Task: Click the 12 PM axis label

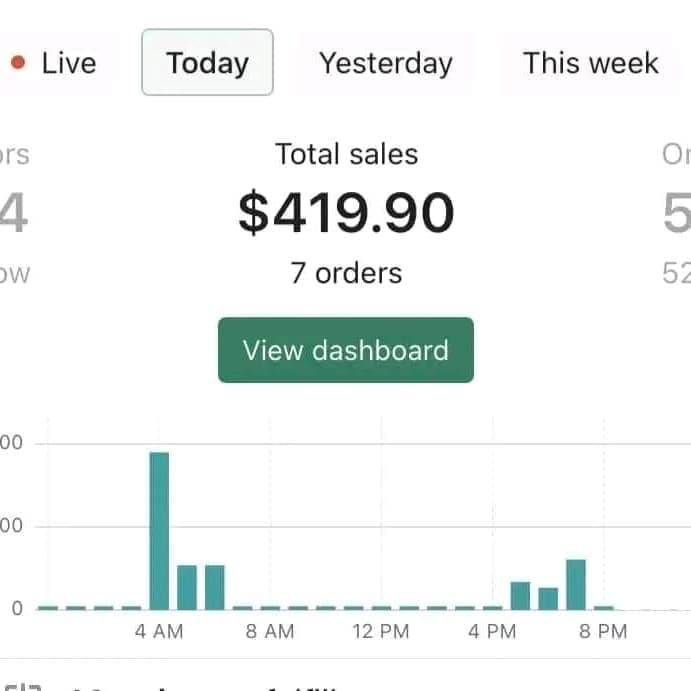Action: click(x=381, y=632)
